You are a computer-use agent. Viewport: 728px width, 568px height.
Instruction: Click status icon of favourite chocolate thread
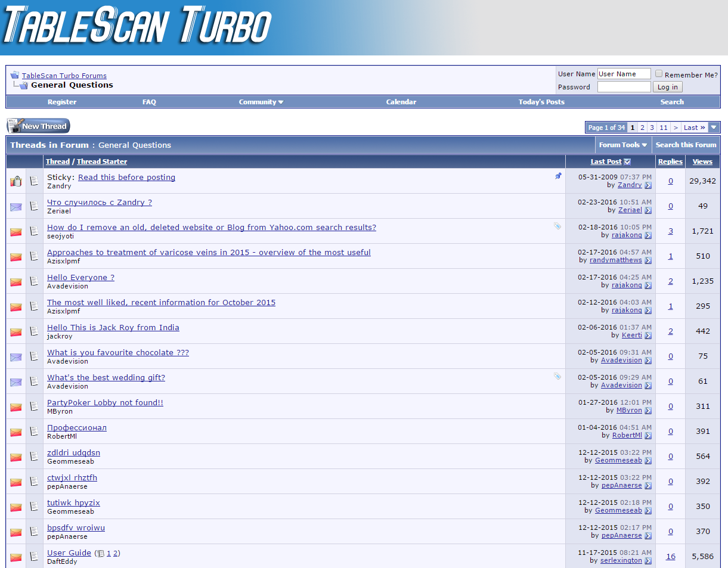click(x=16, y=357)
